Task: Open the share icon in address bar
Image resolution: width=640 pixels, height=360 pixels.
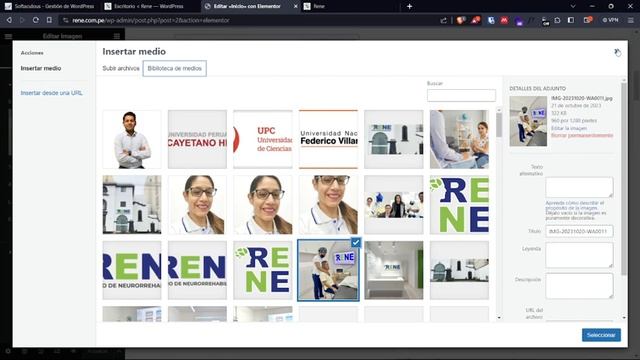Action: click(x=444, y=20)
